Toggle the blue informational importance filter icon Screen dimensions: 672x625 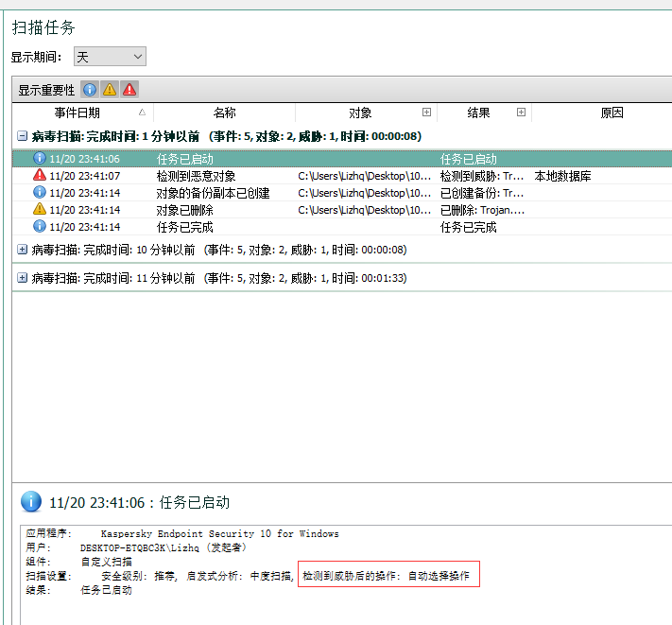pos(91,90)
